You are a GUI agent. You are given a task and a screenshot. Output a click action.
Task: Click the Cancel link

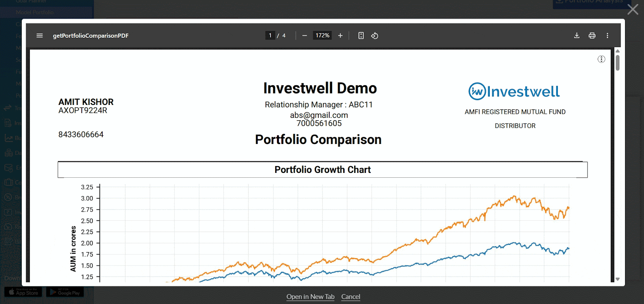click(x=351, y=297)
